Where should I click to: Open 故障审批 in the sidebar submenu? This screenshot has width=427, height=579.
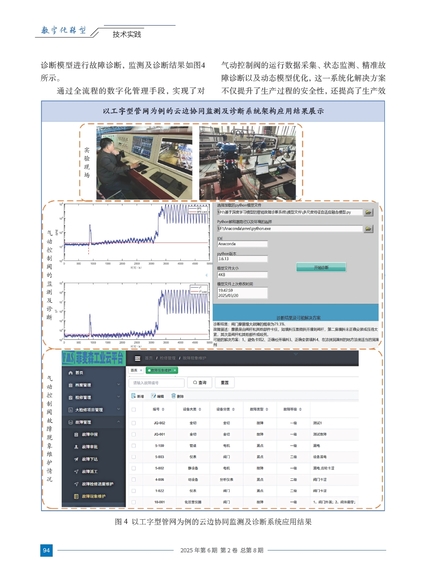coord(90,447)
